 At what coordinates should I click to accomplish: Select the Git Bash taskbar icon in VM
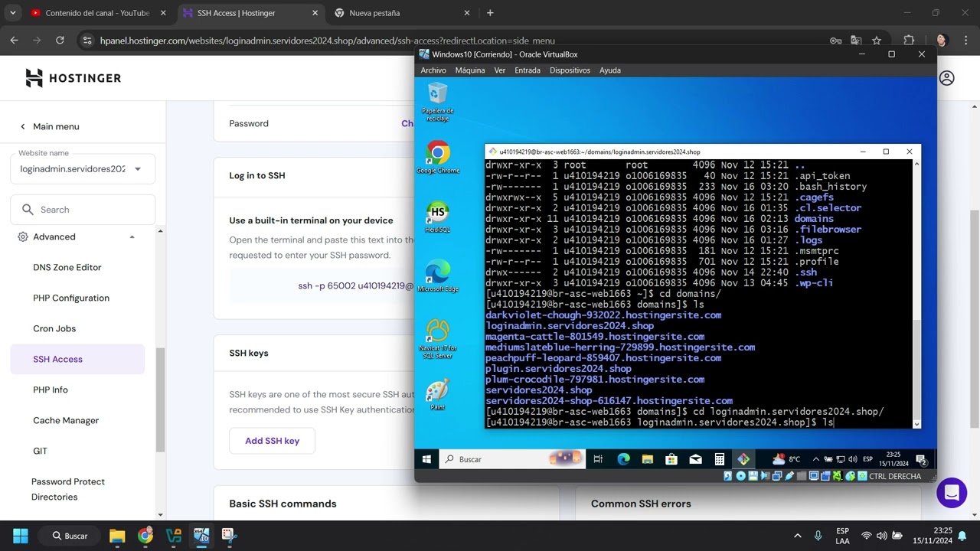coord(743,459)
